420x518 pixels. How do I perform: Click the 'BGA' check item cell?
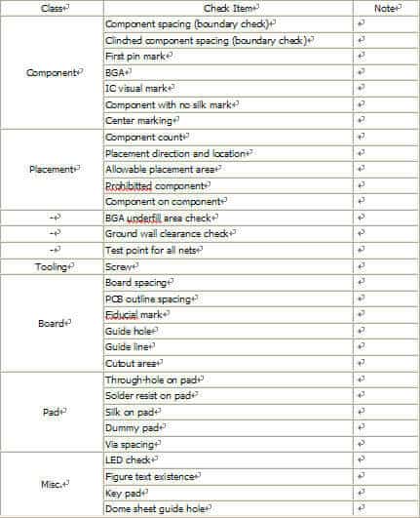click(x=228, y=73)
